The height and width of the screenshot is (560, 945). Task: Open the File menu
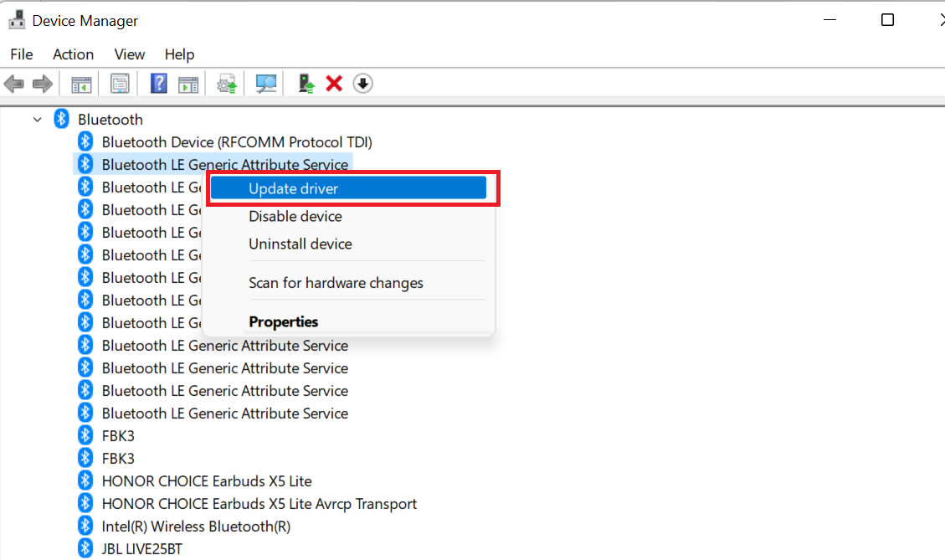pyautogui.click(x=22, y=54)
